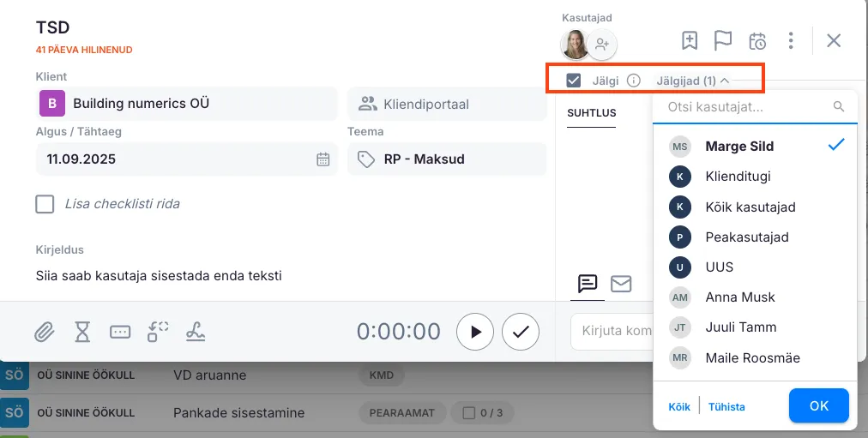Switch to the email envelope tab
Screen dimensions: 868x438
pyautogui.click(x=621, y=284)
